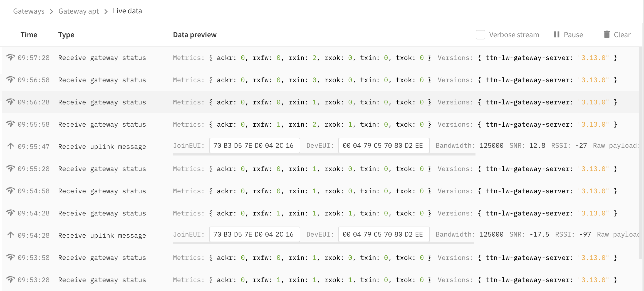Open the Gateways breadcrumb link
Screen dimensions: 644x291
29,11
